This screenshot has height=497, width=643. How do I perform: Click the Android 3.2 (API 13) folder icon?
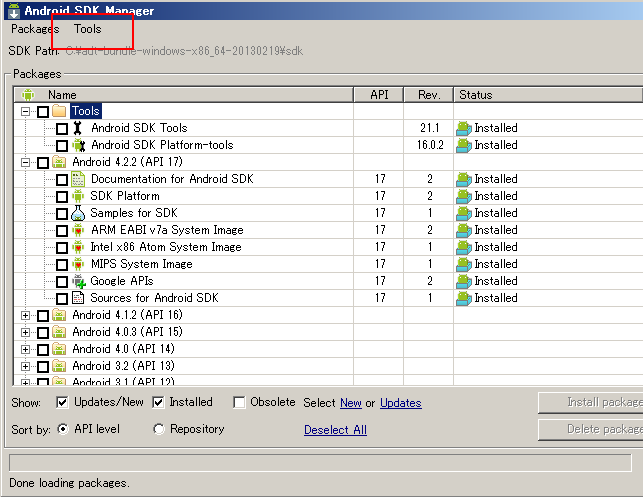[x=59, y=366]
